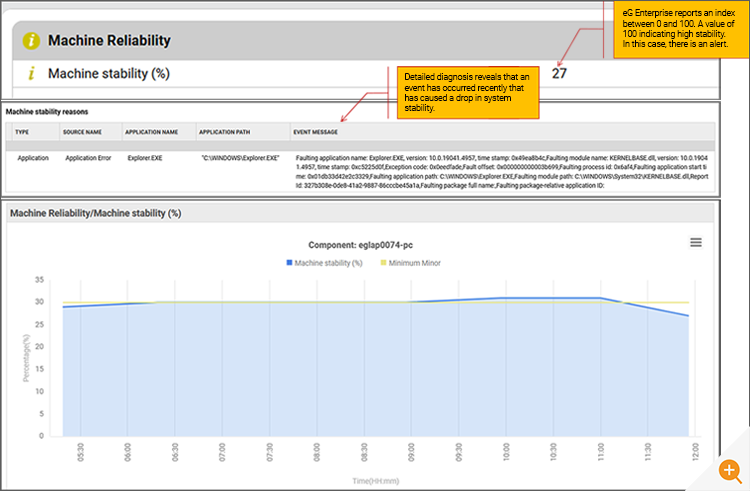Viewport: 750px width, 491px height.
Task: Open the chart hamburger menu
Action: (696, 242)
